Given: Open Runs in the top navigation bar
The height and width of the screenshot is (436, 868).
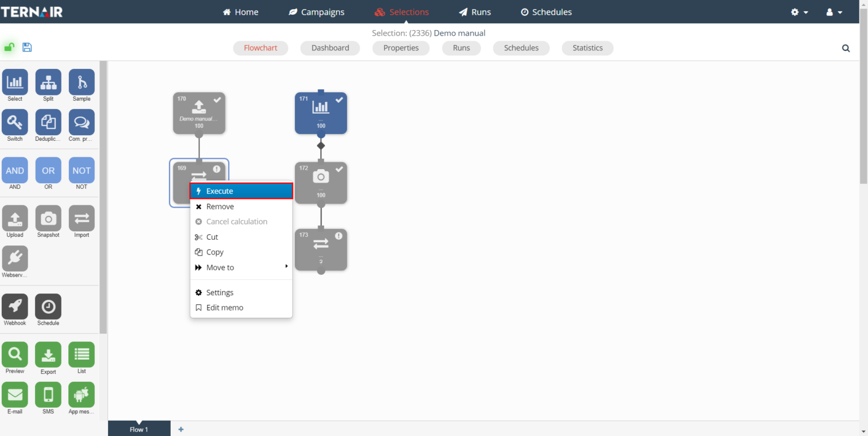Looking at the screenshot, I should [475, 12].
